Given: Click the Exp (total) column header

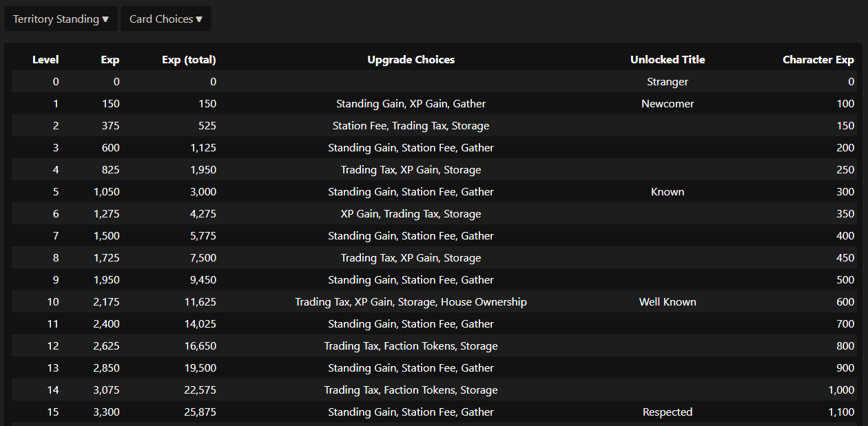Looking at the screenshot, I should pyautogui.click(x=189, y=60).
